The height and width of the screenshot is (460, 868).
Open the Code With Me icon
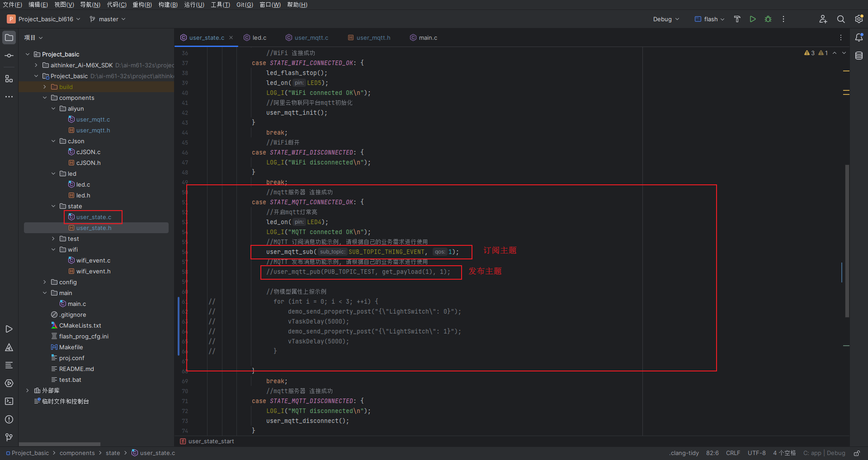[823, 19]
